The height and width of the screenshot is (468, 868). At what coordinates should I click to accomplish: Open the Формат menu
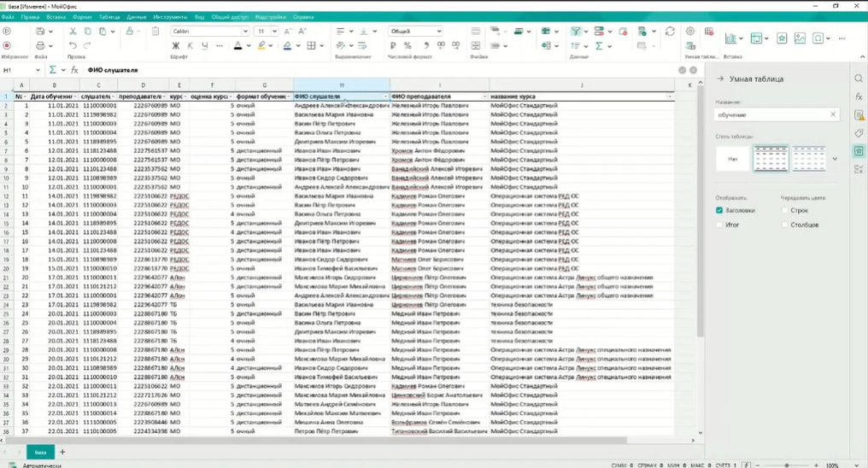pyautogui.click(x=82, y=17)
